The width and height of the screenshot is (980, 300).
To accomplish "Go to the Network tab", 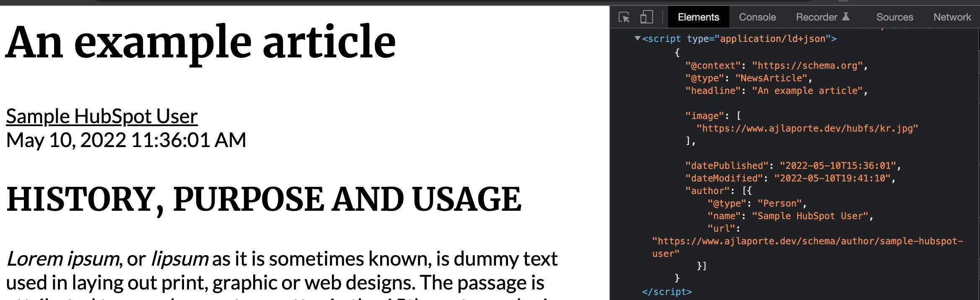I will tap(952, 17).
